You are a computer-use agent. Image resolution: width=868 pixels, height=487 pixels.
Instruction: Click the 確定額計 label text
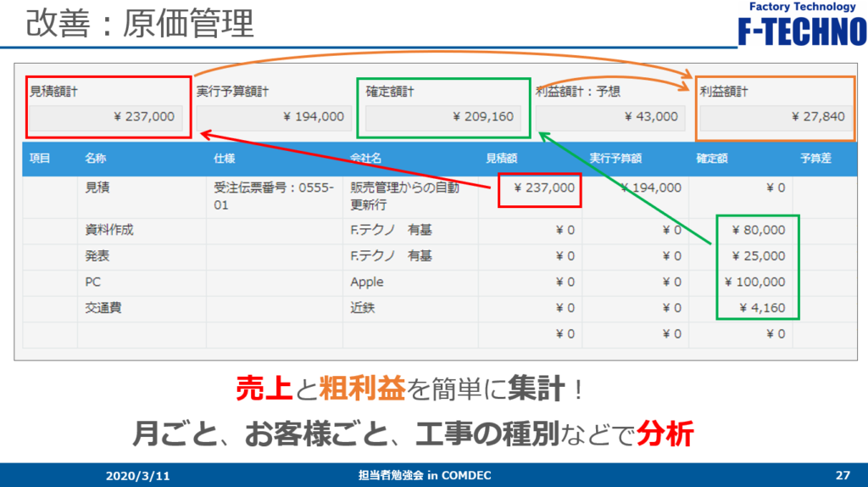pos(390,92)
